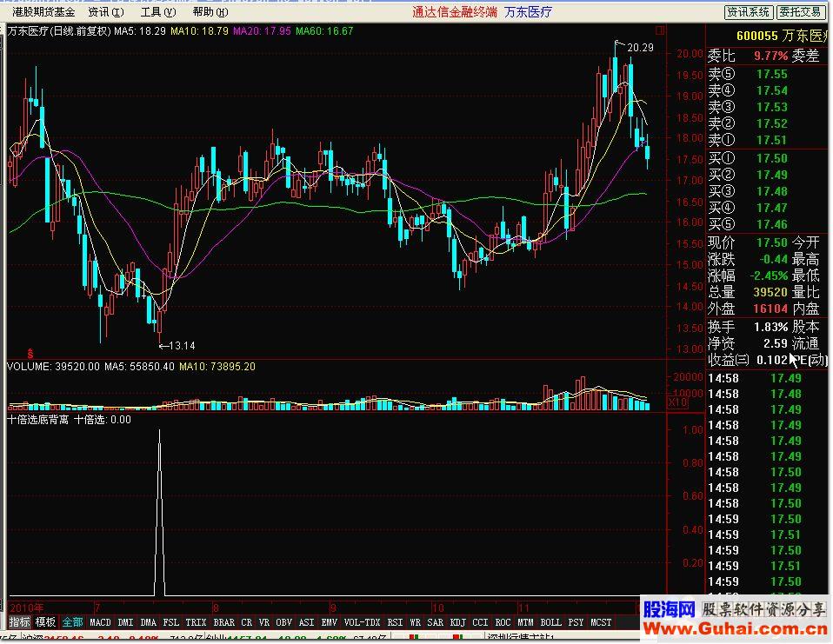Select the DMA indicator tab
This screenshot has width=833, height=644.
tap(148, 622)
